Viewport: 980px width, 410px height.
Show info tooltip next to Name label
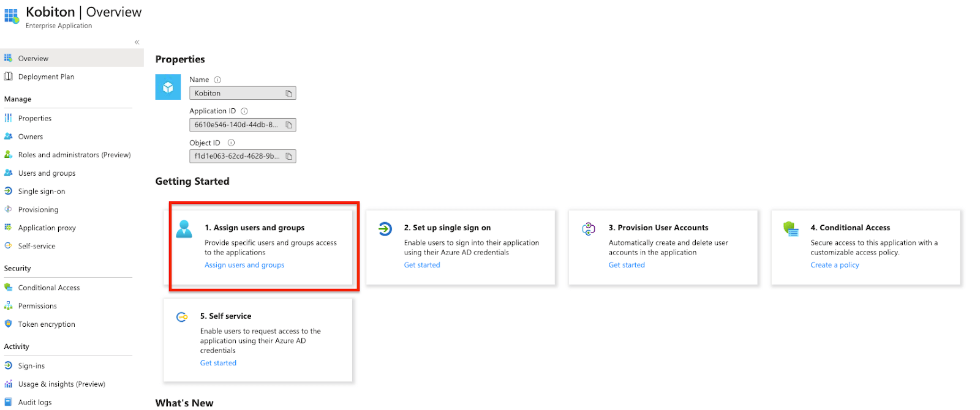pyautogui.click(x=217, y=80)
